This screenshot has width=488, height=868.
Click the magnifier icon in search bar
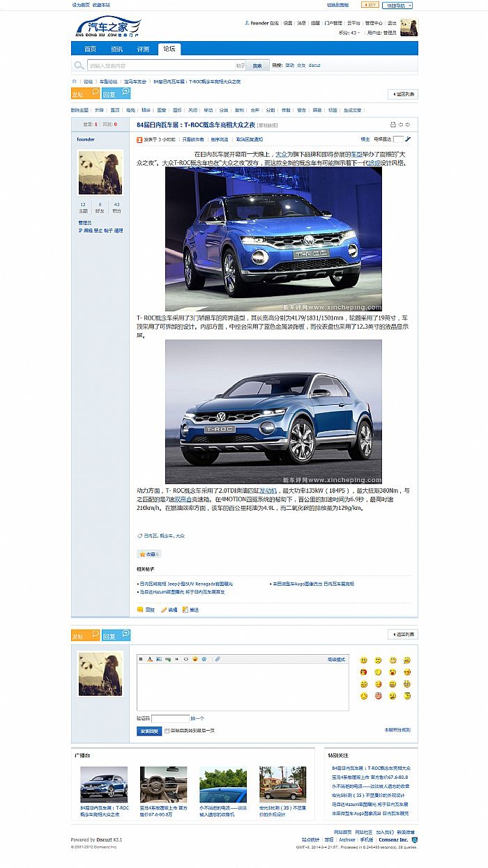point(79,65)
